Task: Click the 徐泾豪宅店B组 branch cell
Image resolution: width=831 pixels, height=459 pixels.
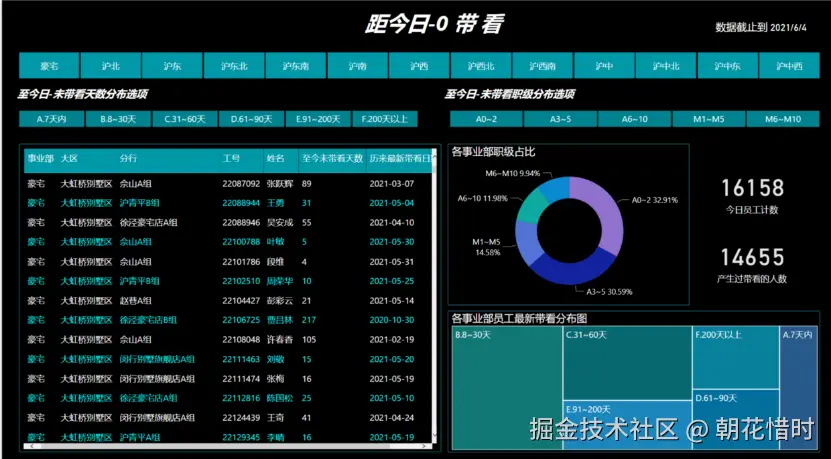Action: click(148, 320)
